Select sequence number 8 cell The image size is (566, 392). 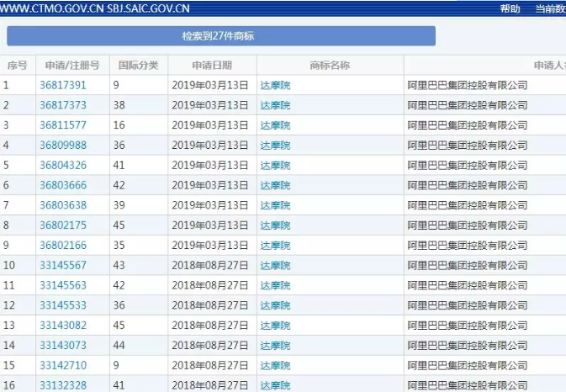[18, 225]
